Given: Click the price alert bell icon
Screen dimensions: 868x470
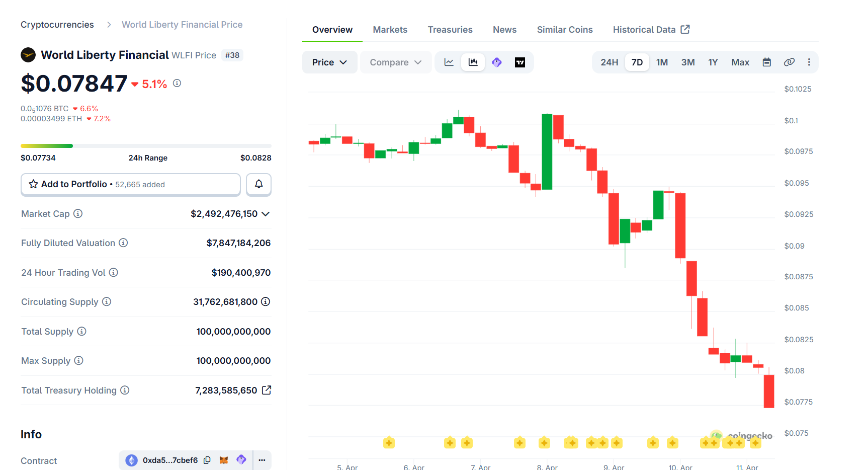Looking at the screenshot, I should tap(258, 184).
